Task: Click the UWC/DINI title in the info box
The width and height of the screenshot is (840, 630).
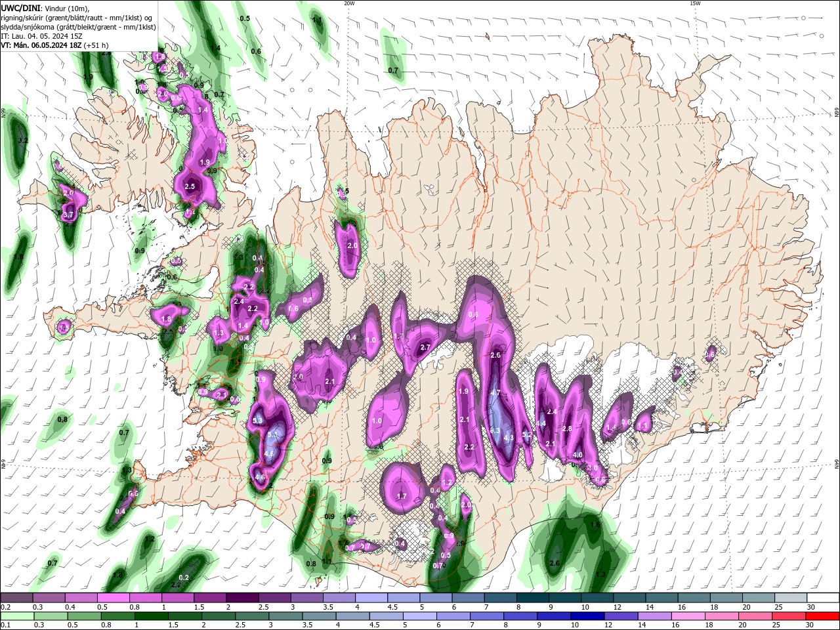Action: coord(20,8)
